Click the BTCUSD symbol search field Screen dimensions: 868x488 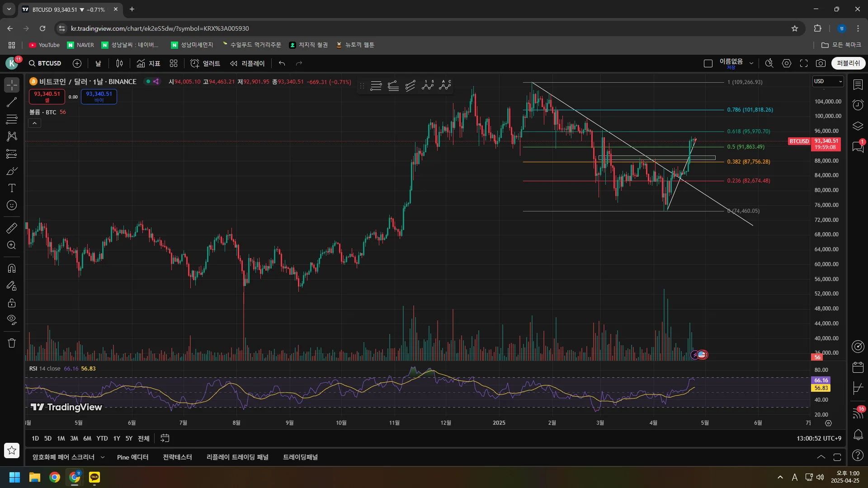(45, 63)
